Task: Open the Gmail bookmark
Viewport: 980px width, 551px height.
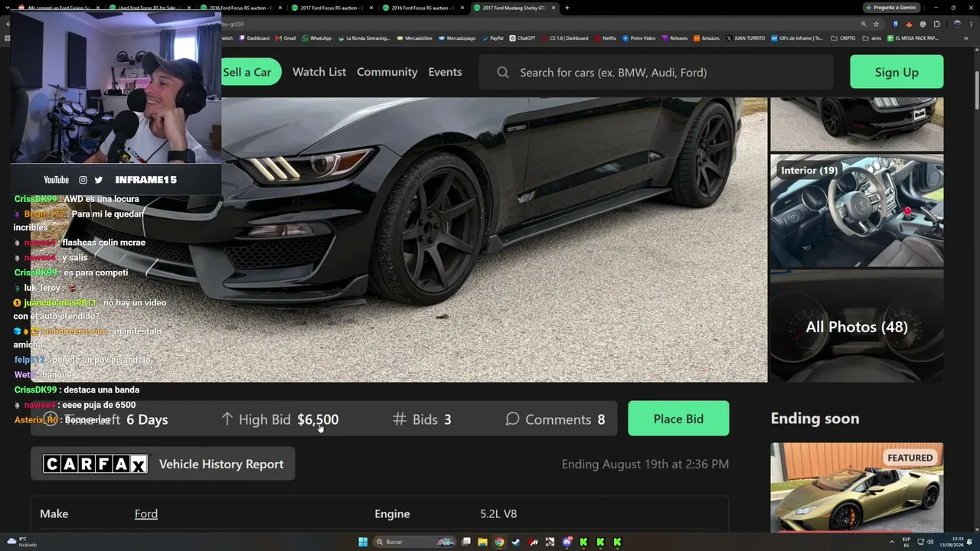Action: (286, 38)
